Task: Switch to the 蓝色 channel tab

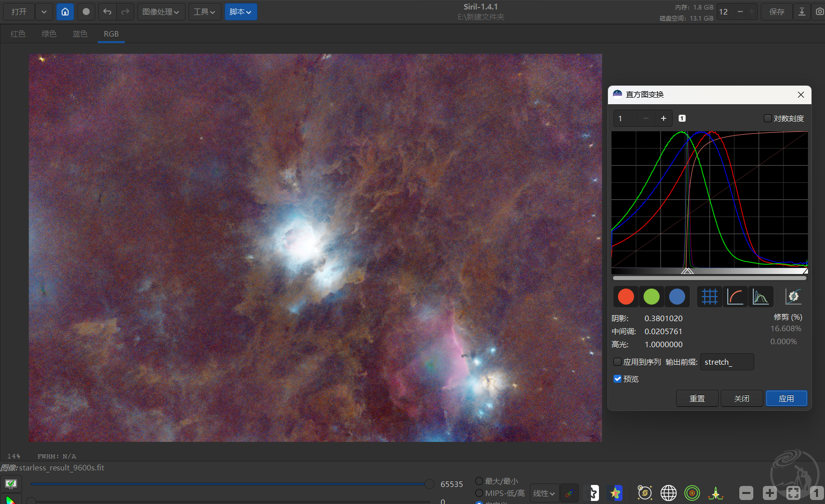Action: click(80, 34)
